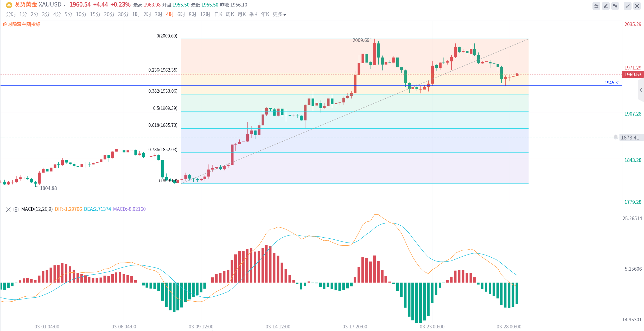Switch to the 日K timeframe
This screenshot has height=331, width=644.
point(218,14)
